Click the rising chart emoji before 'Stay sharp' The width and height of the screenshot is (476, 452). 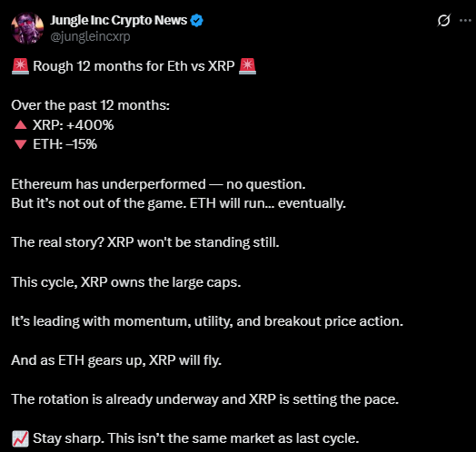coord(20,439)
